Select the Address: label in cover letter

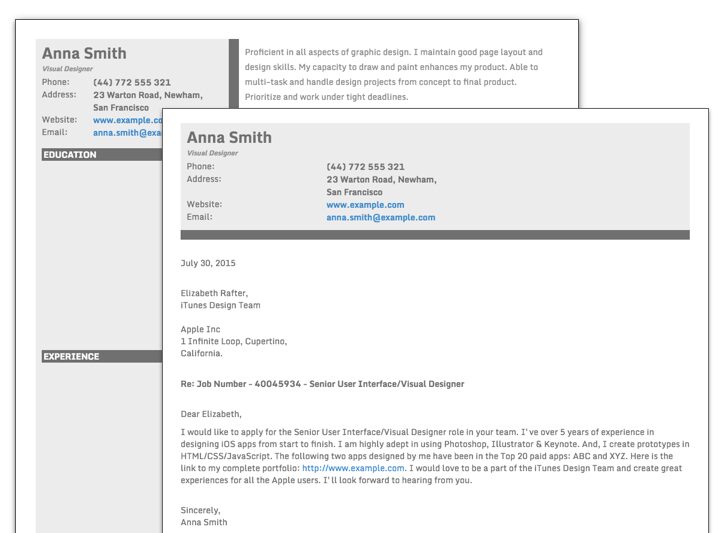pyautogui.click(x=204, y=179)
